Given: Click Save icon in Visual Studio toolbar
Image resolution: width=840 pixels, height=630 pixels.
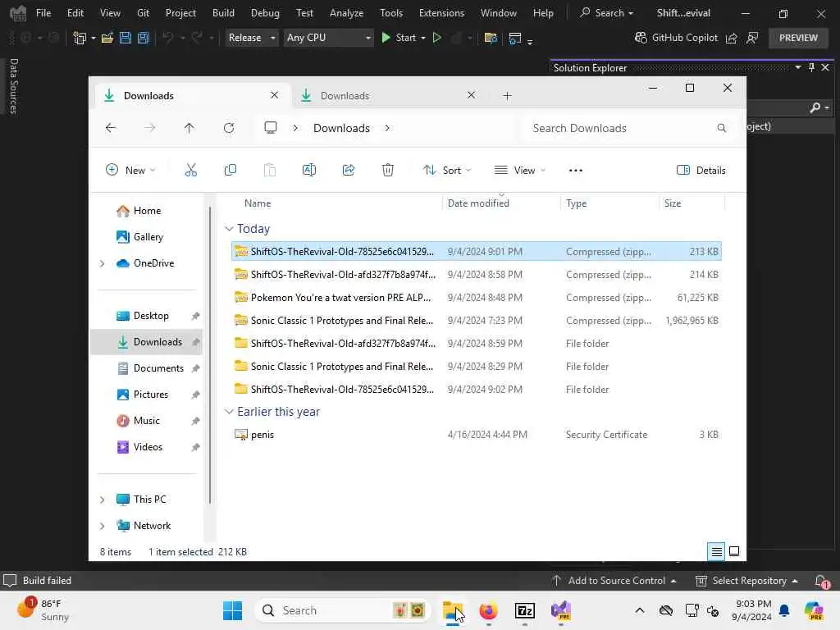Looking at the screenshot, I should point(126,38).
